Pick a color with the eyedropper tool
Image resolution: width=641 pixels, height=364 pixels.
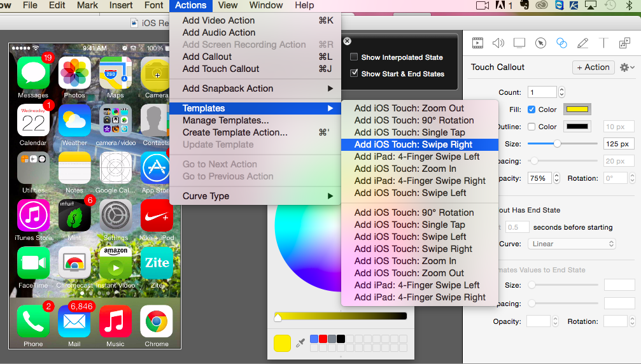click(x=300, y=343)
